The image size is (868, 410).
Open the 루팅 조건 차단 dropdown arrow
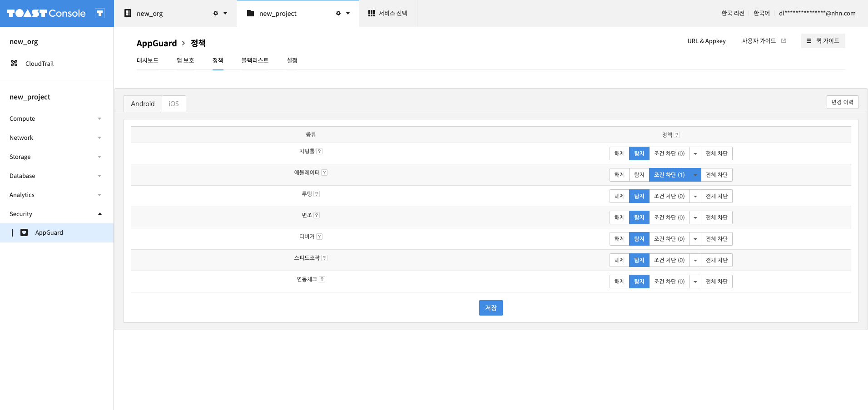tap(695, 196)
